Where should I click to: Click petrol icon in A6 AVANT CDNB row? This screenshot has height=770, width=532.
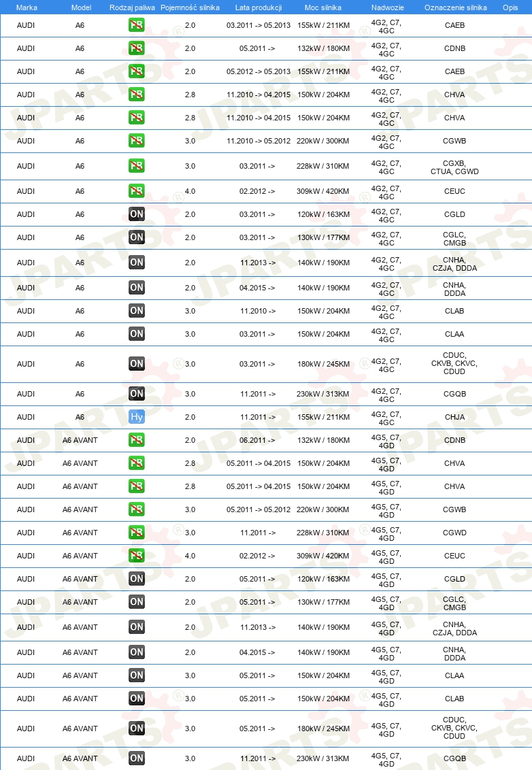[x=137, y=440]
